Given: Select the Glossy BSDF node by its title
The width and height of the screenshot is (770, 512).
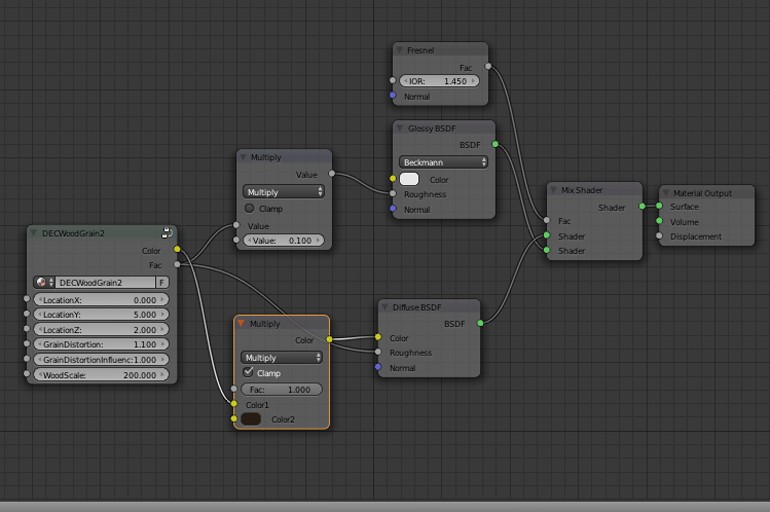Looking at the screenshot, I should point(432,128).
